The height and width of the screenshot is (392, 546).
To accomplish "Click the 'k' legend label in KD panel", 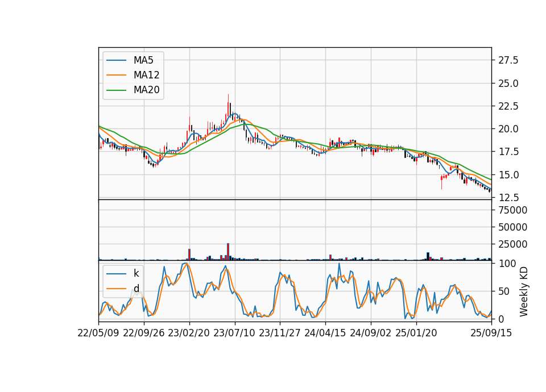I will 136,273.
